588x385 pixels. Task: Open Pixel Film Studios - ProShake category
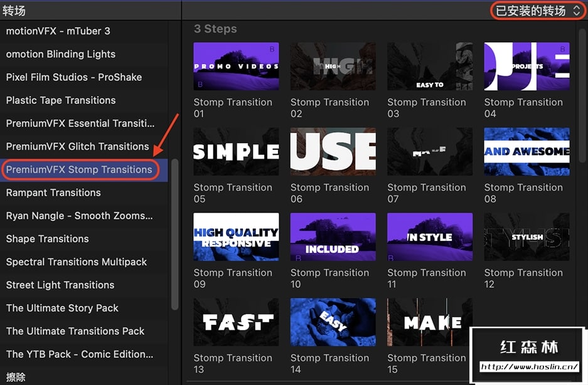pos(84,77)
